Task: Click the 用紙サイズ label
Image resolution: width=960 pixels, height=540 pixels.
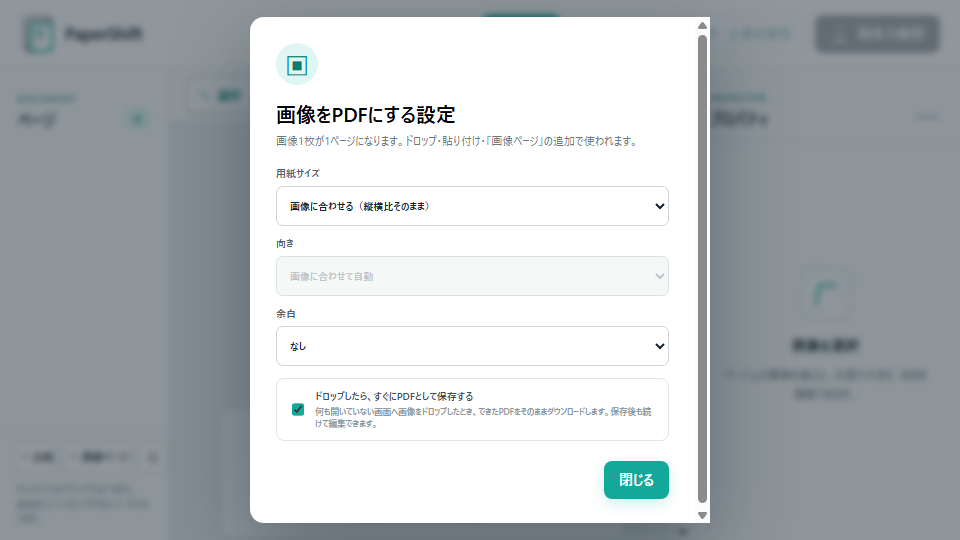Action: 298,173
